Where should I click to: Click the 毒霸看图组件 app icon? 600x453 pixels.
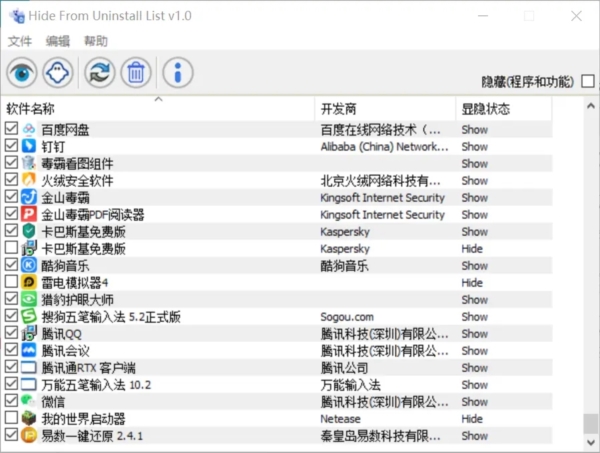pos(29,163)
